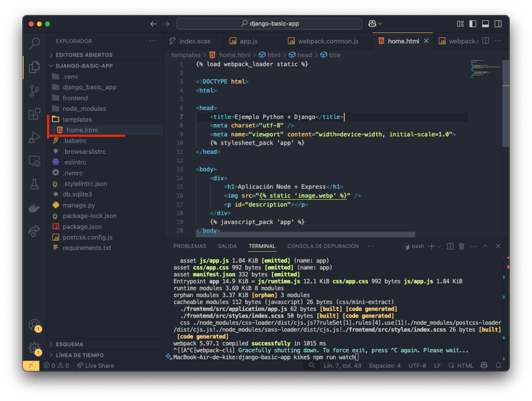532x401 pixels.
Task: Change indentation via Espacios: 4
Action: pos(385,366)
